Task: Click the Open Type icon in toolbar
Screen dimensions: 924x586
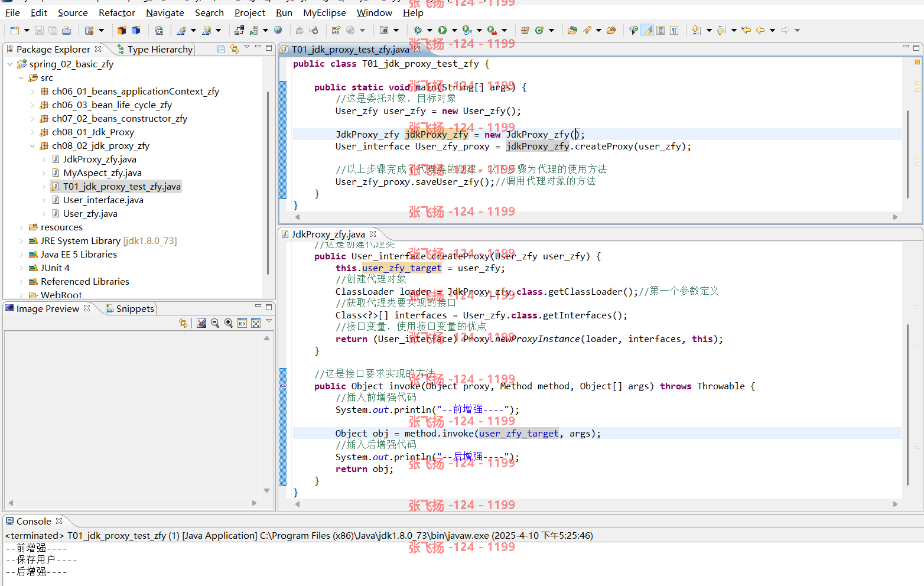Action: (572, 30)
